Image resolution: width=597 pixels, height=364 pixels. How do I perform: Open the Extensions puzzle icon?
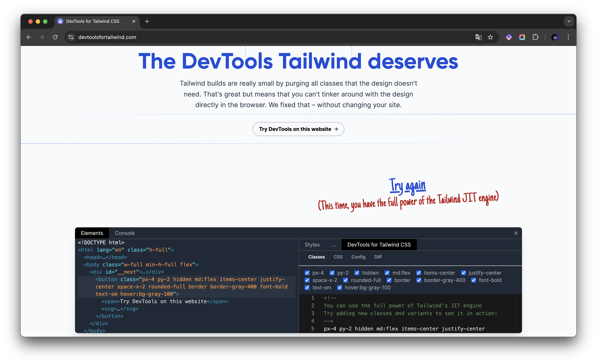(535, 37)
